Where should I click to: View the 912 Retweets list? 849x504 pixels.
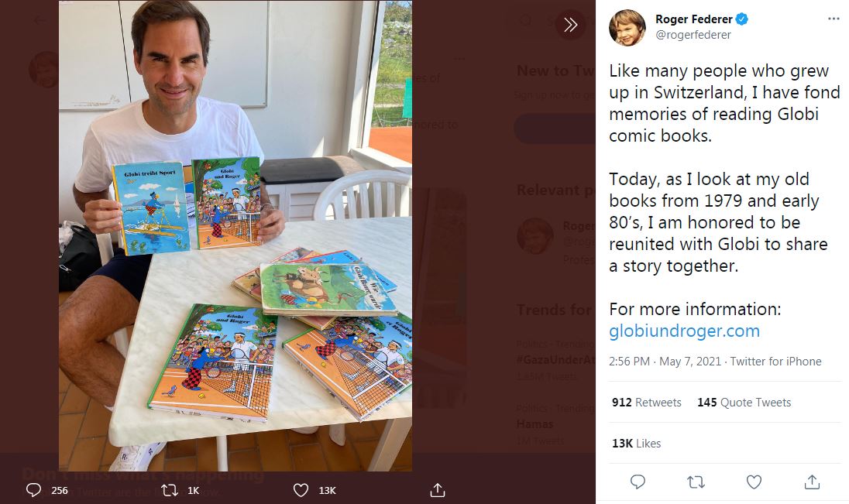(647, 403)
